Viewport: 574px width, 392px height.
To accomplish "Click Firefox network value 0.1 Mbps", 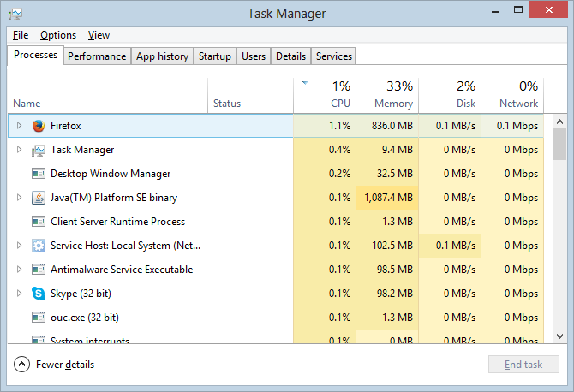I will tap(517, 126).
